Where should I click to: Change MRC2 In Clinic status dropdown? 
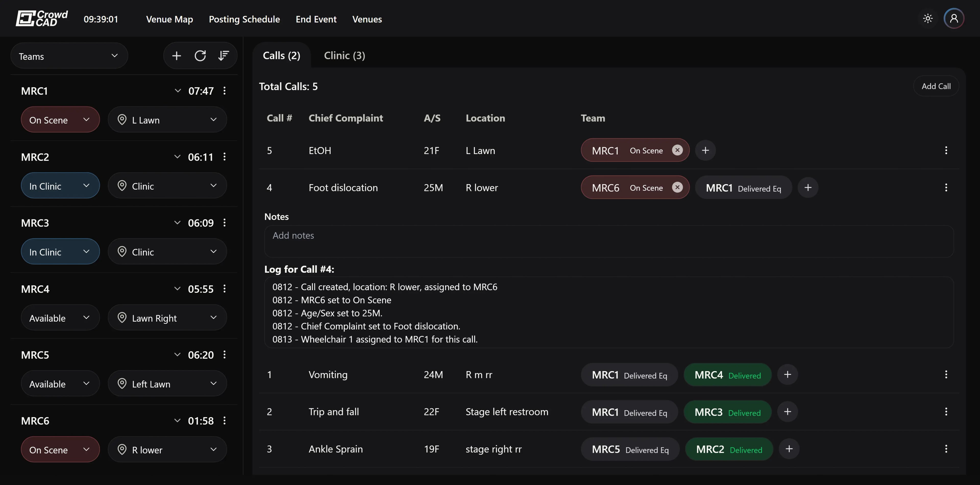60,186
